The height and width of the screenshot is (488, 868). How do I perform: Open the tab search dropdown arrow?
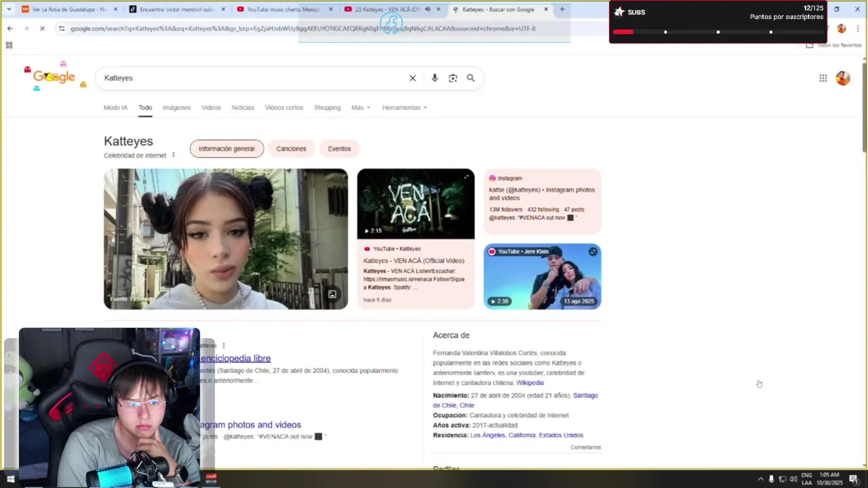coord(9,9)
